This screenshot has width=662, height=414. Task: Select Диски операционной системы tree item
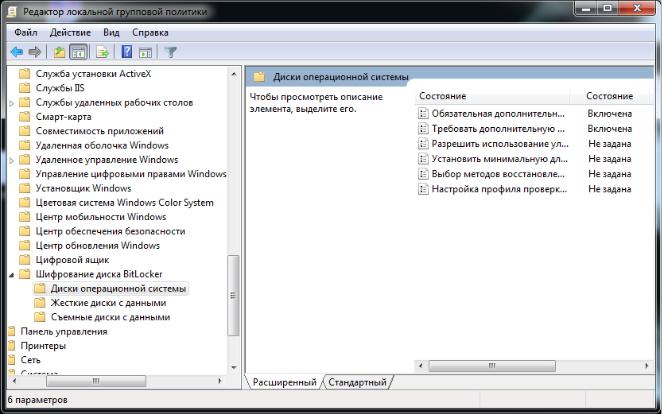click(x=118, y=289)
